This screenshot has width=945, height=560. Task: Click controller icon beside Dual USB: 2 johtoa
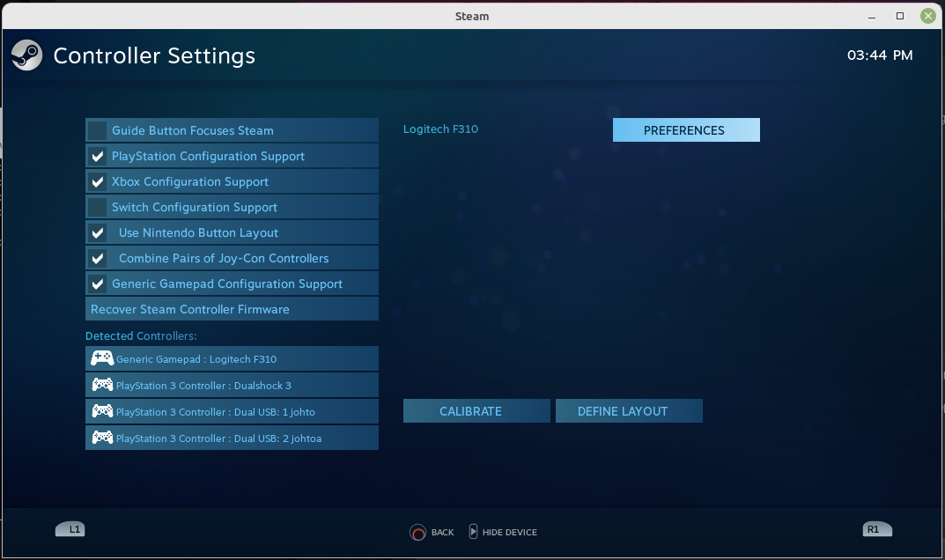[x=102, y=437]
